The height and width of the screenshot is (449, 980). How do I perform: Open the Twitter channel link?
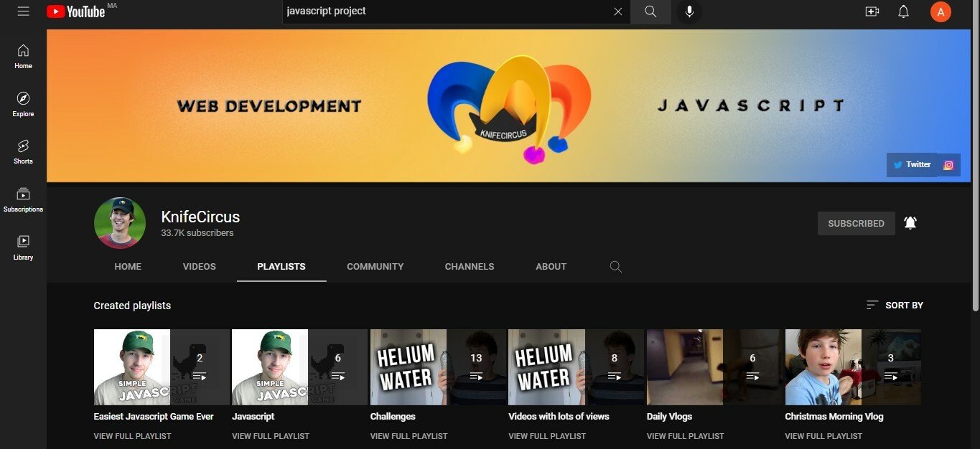(912, 165)
